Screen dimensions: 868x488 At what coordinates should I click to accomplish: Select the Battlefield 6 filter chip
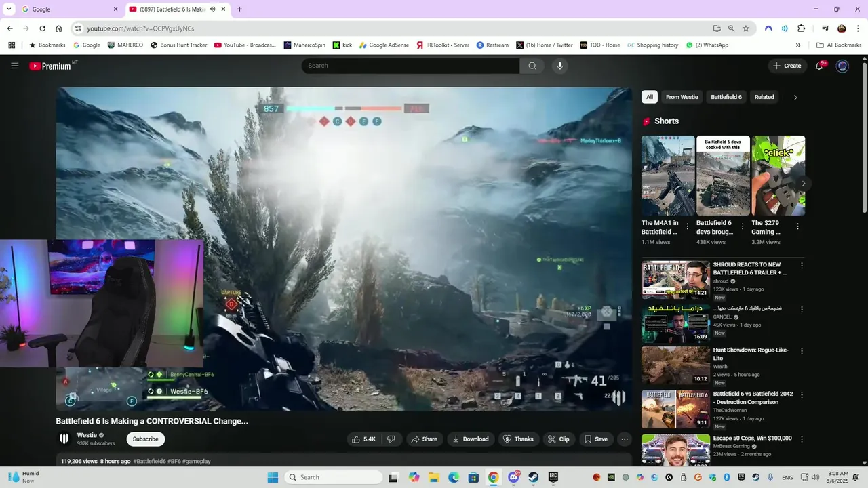(x=726, y=97)
